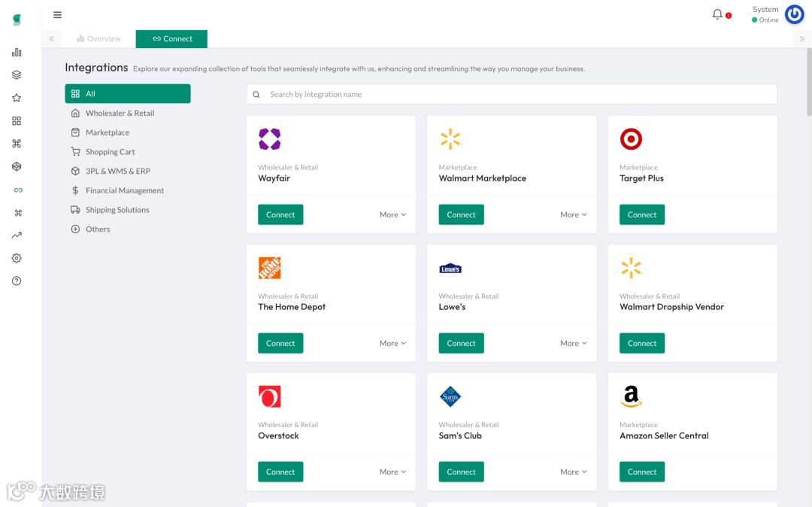The height and width of the screenshot is (507, 812).
Task: Expand the More dropdown for Wayfair
Action: click(x=392, y=215)
